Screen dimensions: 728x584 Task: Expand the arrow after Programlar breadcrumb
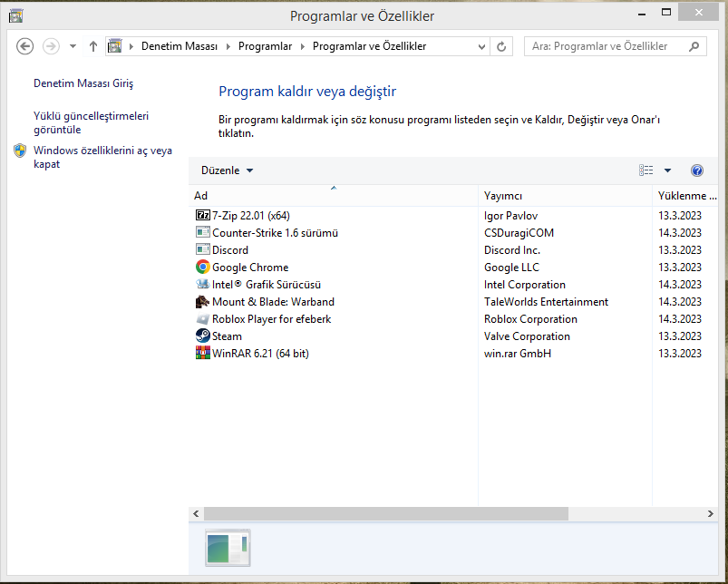click(303, 46)
